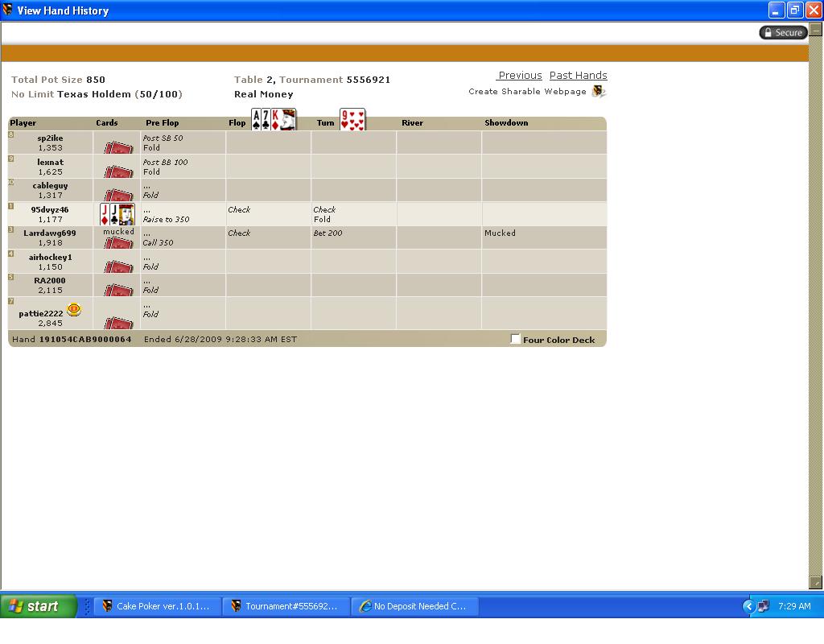This screenshot has height=644, width=824.
Task: Open No Deposit Needed browser taskbar item
Action: [x=414, y=606]
